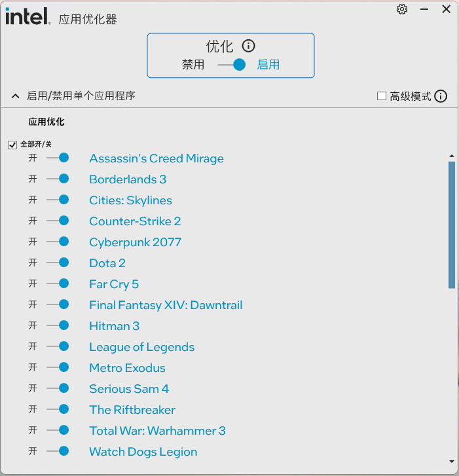459x476 pixels.
Task: Select the Final Fantasy XIV: Dawntrail entry
Action: [166, 305]
